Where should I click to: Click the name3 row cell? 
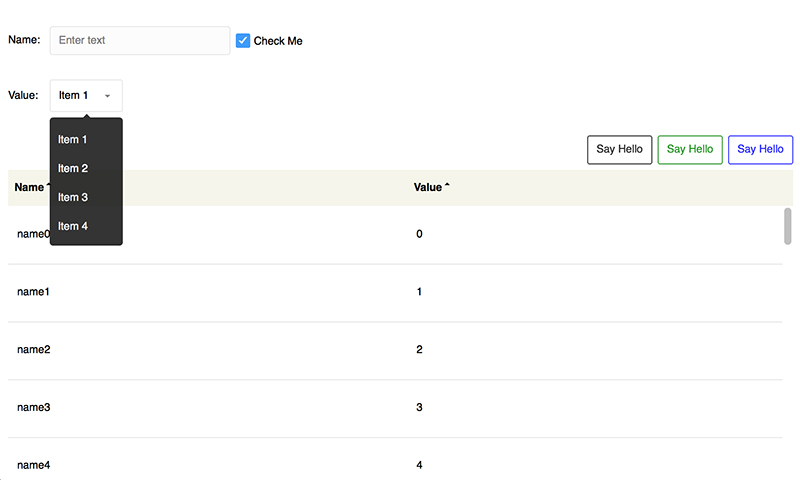pyautogui.click(x=34, y=407)
